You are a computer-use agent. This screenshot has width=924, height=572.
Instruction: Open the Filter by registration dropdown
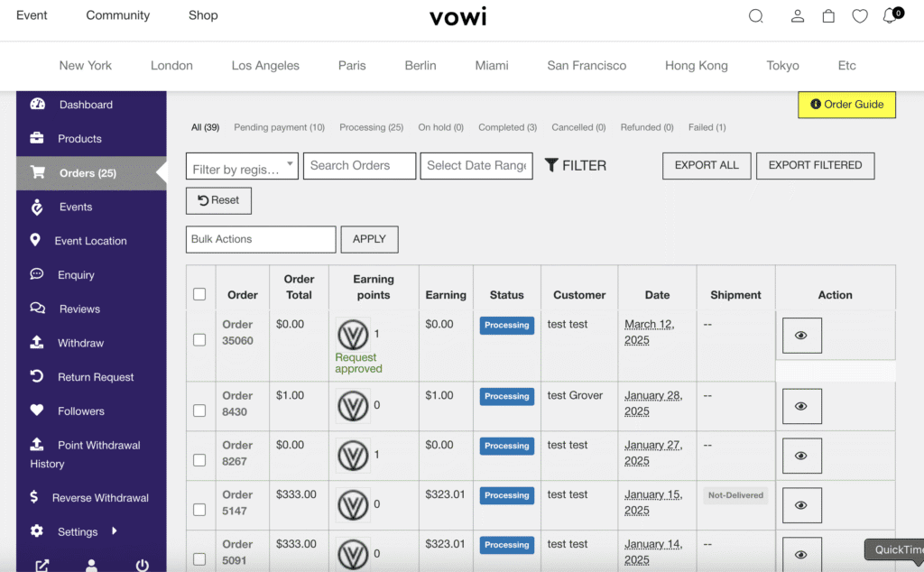[x=242, y=166]
